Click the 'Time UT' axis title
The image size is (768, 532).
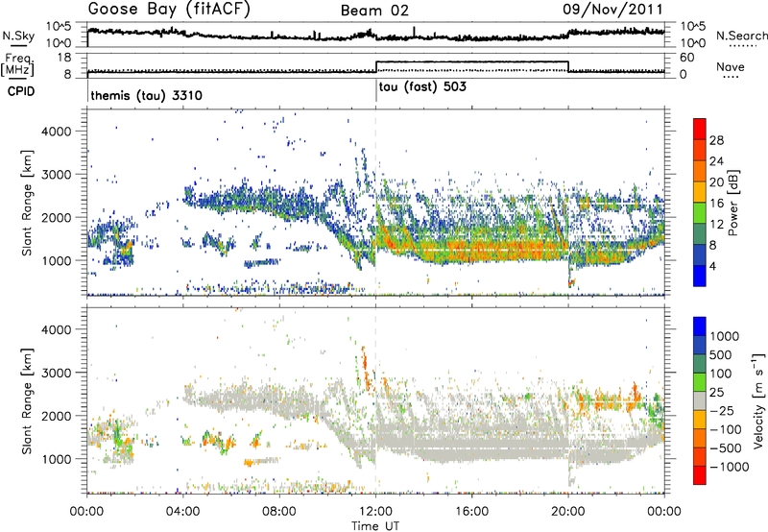pyautogui.click(x=375, y=526)
